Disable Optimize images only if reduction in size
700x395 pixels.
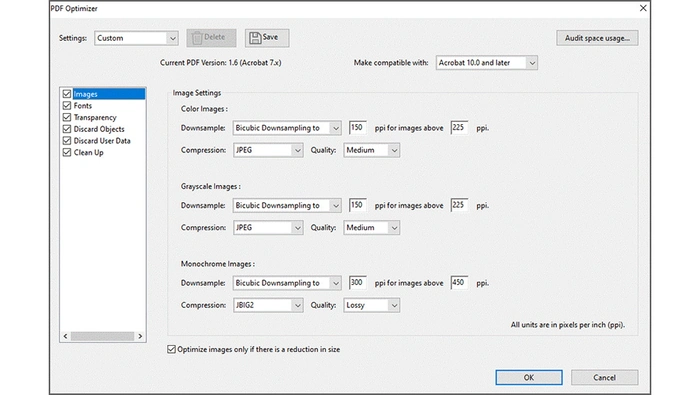point(171,349)
